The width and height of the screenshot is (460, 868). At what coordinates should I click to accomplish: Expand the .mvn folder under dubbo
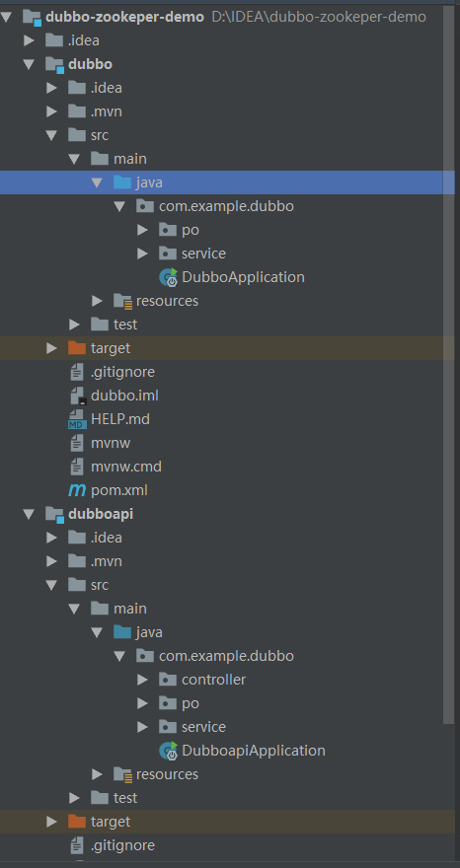coord(51,111)
